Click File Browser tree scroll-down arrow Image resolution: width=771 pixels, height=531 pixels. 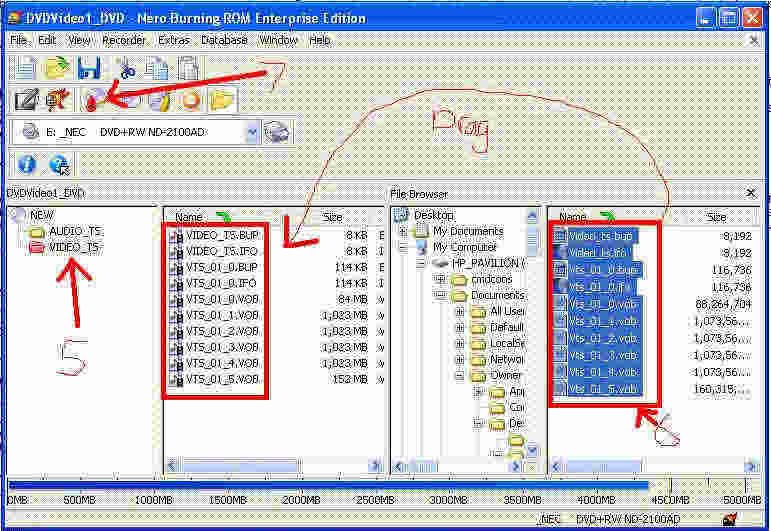[532, 449]
